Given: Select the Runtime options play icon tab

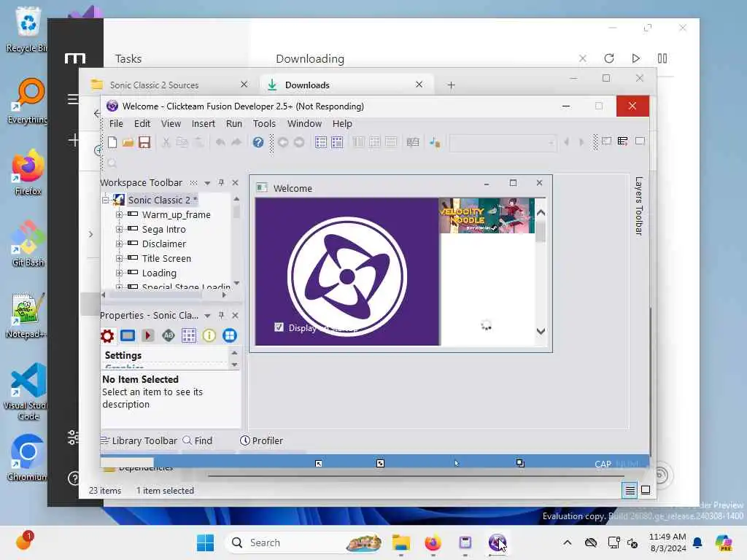Looking at the screenshot, I should click(147, 335).
